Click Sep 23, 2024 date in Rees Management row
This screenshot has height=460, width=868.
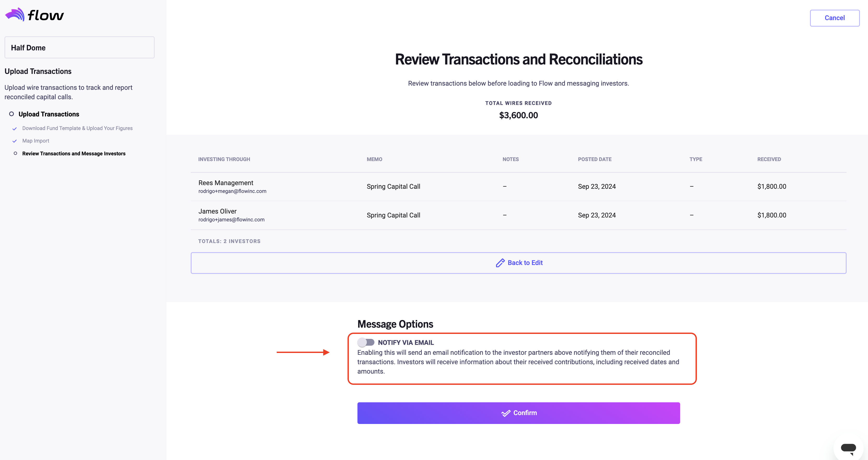[x=597, y=187]
